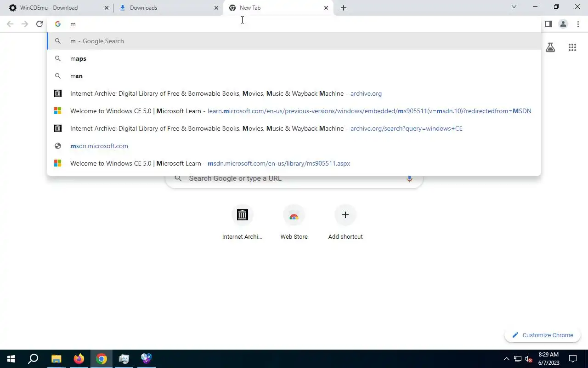Choose the 'msn' search suggestion

(x=294, y=76)
